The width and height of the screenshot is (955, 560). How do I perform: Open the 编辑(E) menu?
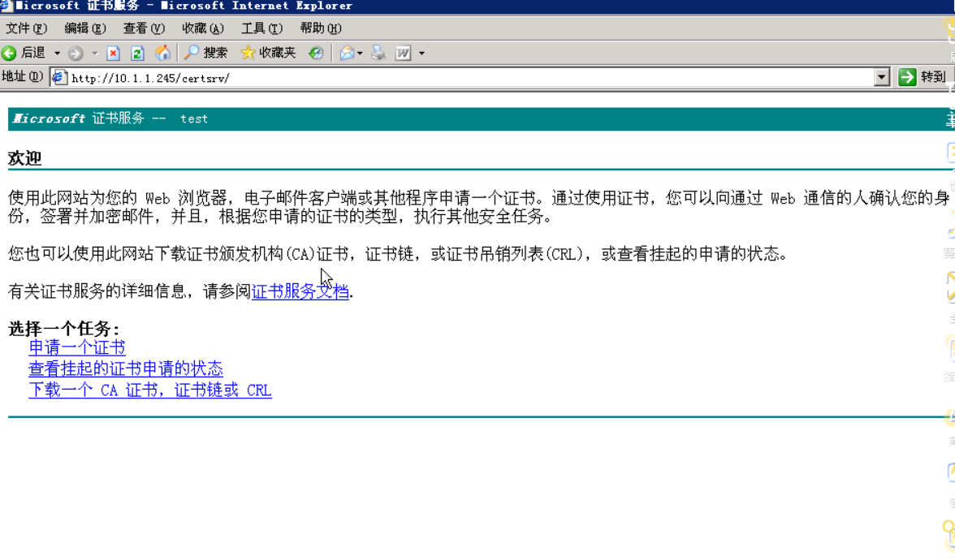85,28
